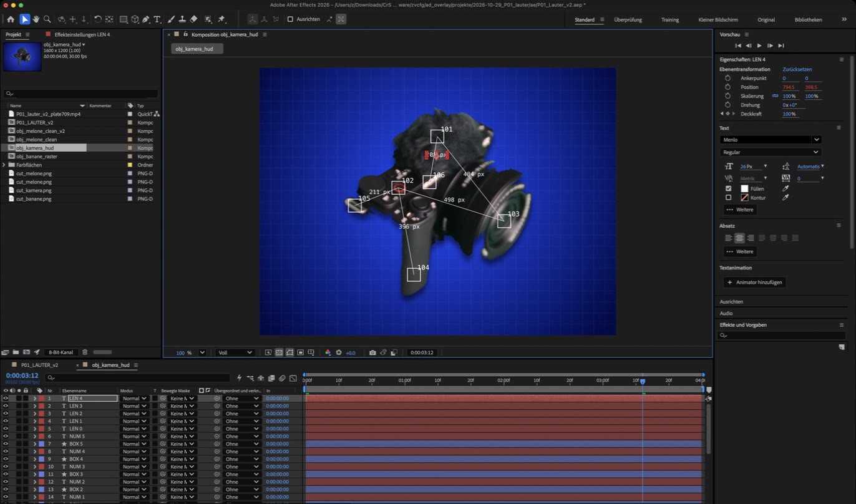Expand the Farbflächen folder

[x=4, y=165]
